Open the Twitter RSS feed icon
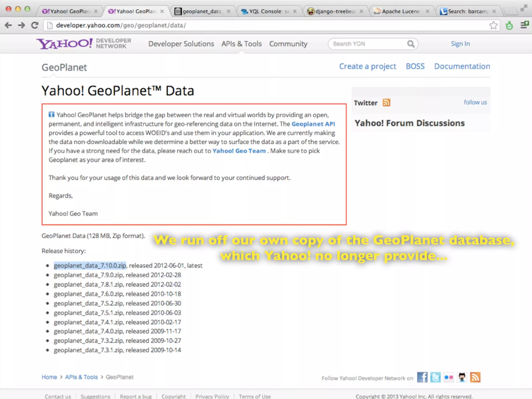This screenshot has height=399, width=532. (x=386, y=103)
